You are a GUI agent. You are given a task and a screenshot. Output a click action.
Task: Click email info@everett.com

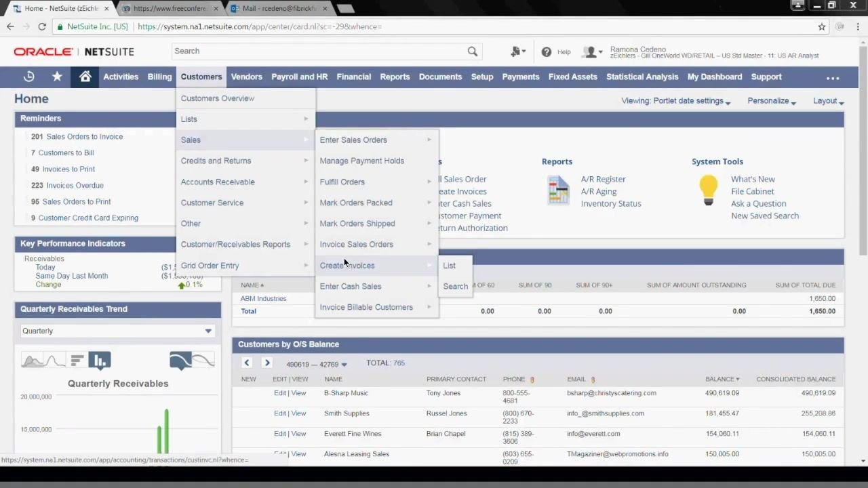point(593,434)
